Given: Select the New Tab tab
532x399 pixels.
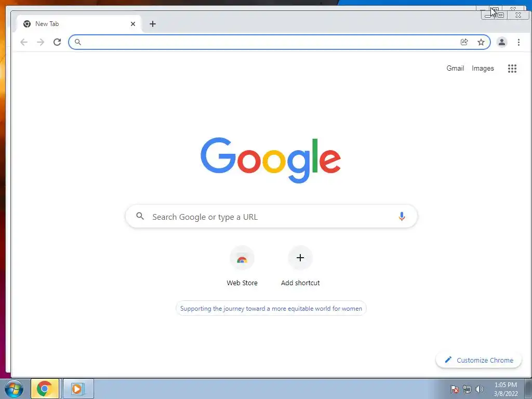Looking at the screenshot, I should pyautogui.click(x=79, y=24).
